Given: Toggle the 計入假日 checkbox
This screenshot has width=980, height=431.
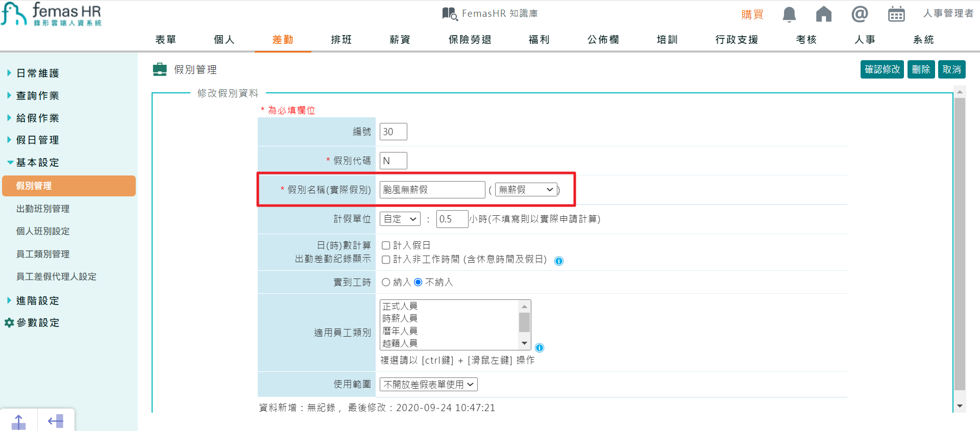Looking at the screenshot, I should tap(386, 246).
